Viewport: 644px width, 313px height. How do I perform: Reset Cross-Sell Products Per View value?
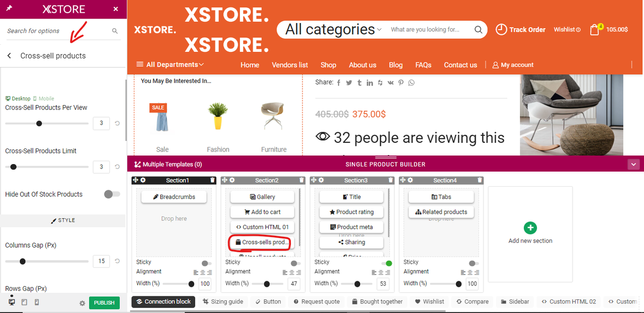[x=117, y=123]
